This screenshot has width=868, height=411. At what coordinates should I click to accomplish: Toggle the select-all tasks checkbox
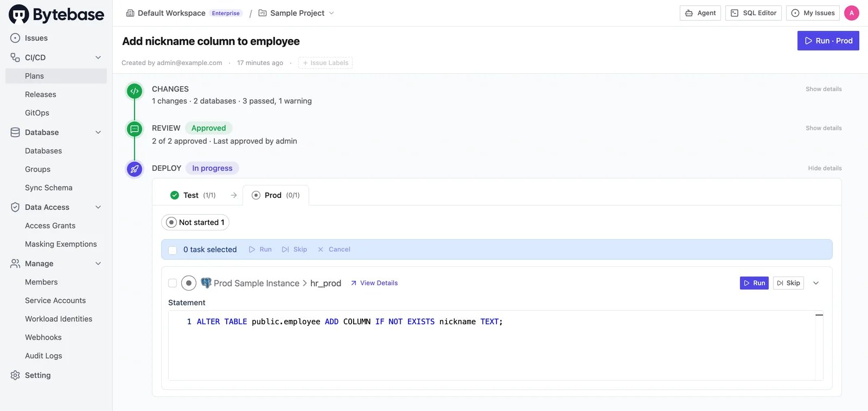(x=173, y=250)
